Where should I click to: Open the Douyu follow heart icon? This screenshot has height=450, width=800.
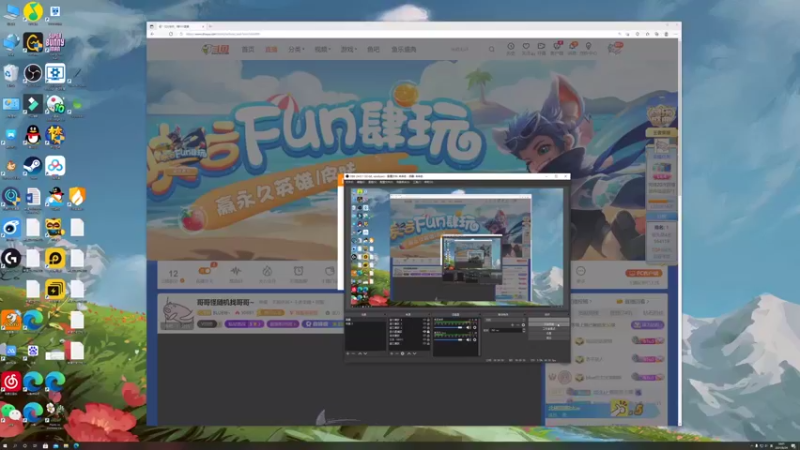point(526,48)
